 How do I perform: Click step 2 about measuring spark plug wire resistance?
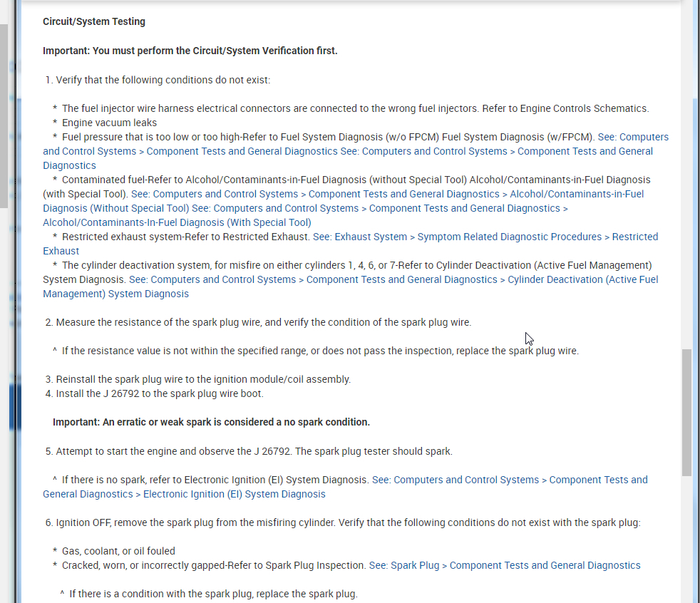pyautogui.click(x=263, y=322)
